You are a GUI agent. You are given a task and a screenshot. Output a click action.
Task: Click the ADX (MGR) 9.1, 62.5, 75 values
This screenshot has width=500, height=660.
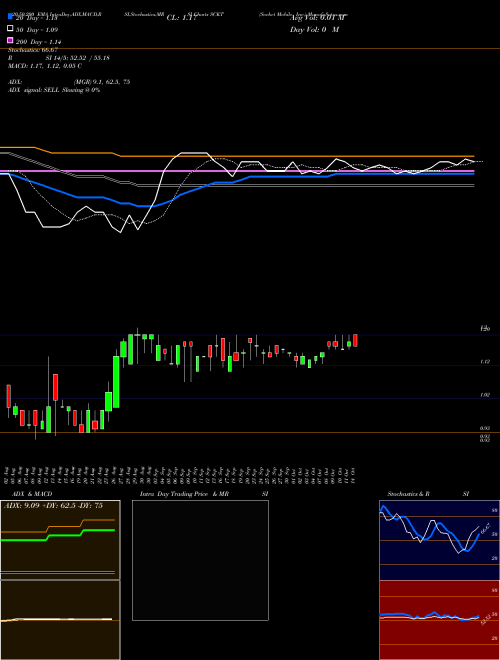click(102, 82)
